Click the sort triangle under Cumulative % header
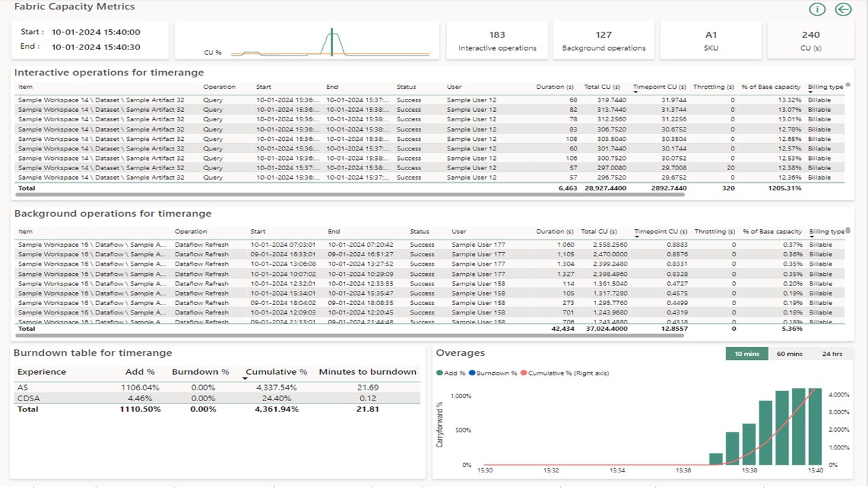 click(245, 378)
